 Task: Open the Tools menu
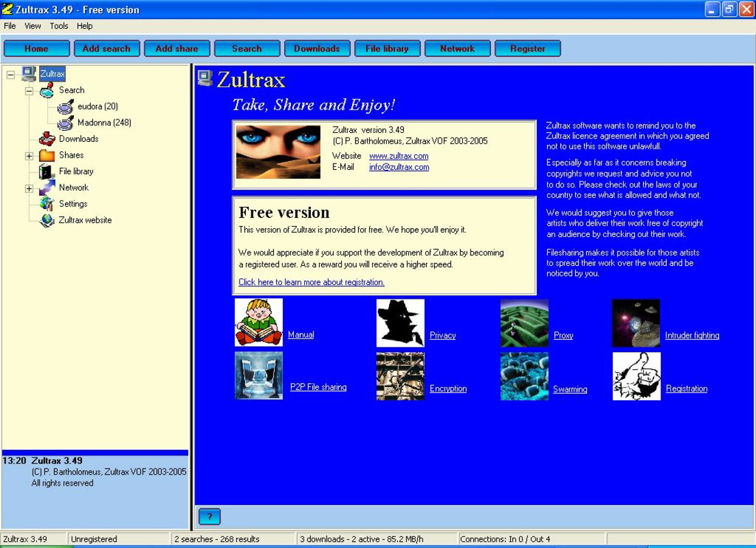pyautogui.click(x=59, y=26)
